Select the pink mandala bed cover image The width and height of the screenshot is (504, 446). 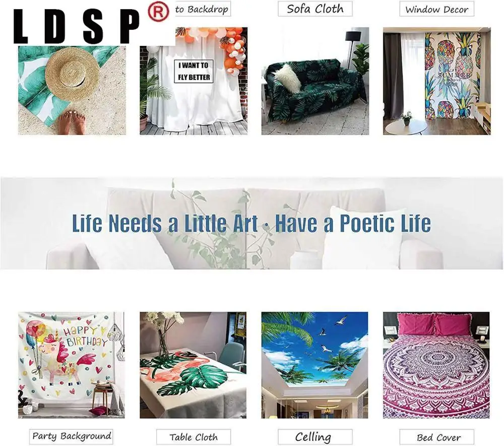pyautogui.click(x=436, y=365)
